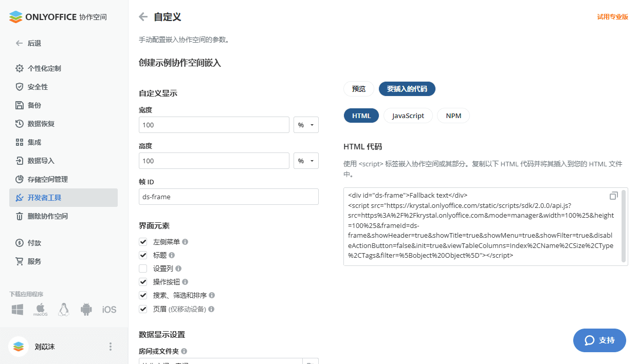Download the macOS desktop app
The image size is (638, 364).
coord(41,310)
